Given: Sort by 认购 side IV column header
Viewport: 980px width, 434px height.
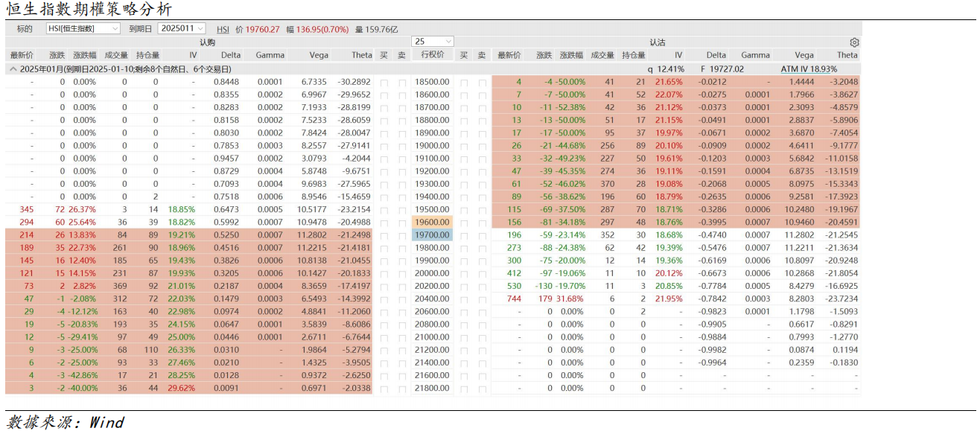Looking at the screenshot, I should 193,55.
